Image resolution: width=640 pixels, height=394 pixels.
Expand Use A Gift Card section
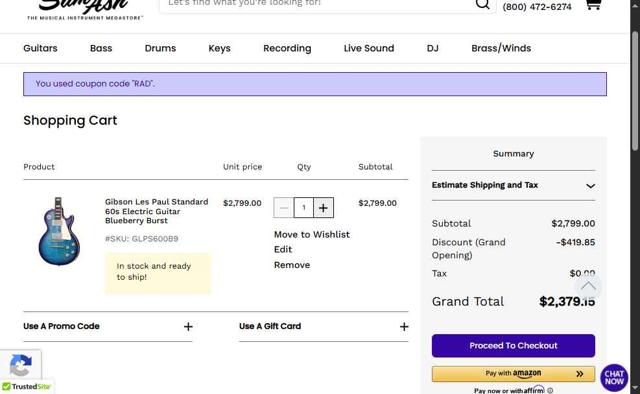[x=324, y=326]
